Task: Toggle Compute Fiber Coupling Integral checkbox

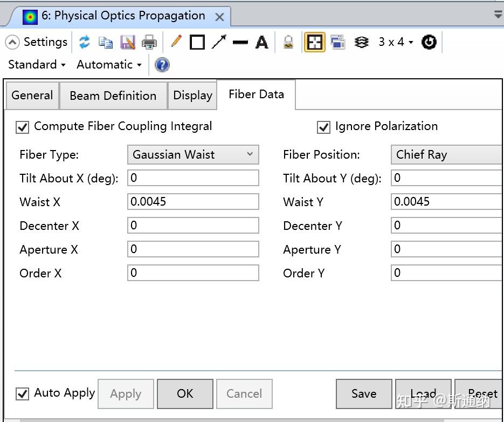Action: [23, 127]
